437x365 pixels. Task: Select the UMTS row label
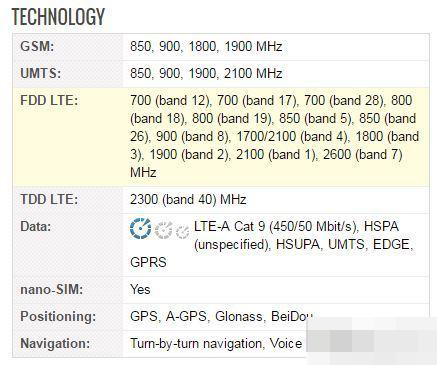coord(41,73)
